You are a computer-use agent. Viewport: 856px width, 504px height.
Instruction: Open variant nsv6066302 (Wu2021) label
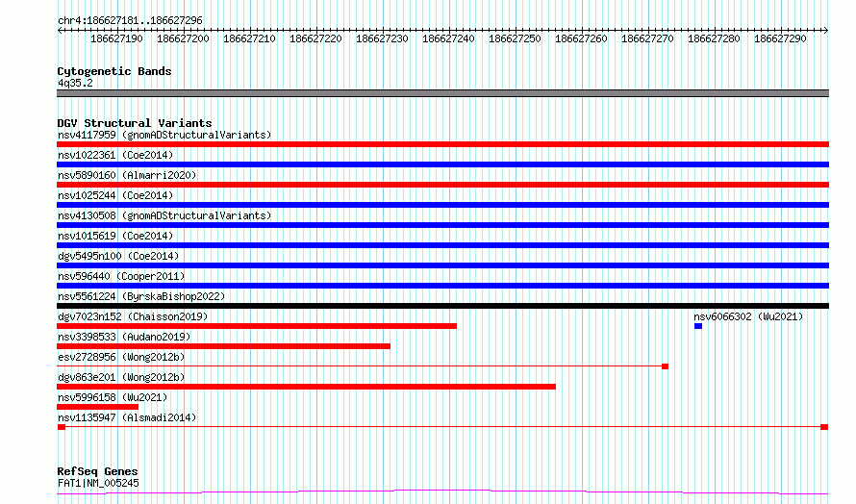pos(748,316)
